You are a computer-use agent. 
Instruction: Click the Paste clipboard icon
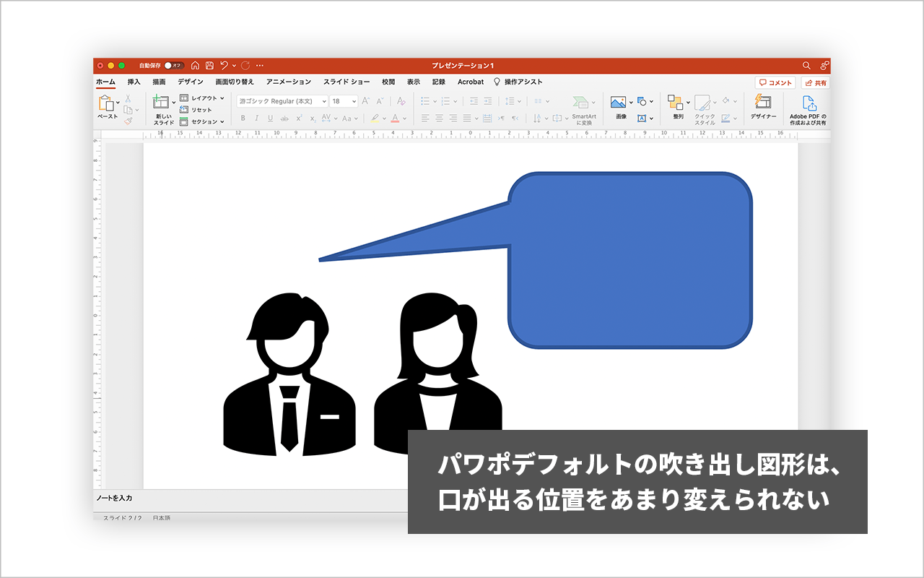[107, 103]
